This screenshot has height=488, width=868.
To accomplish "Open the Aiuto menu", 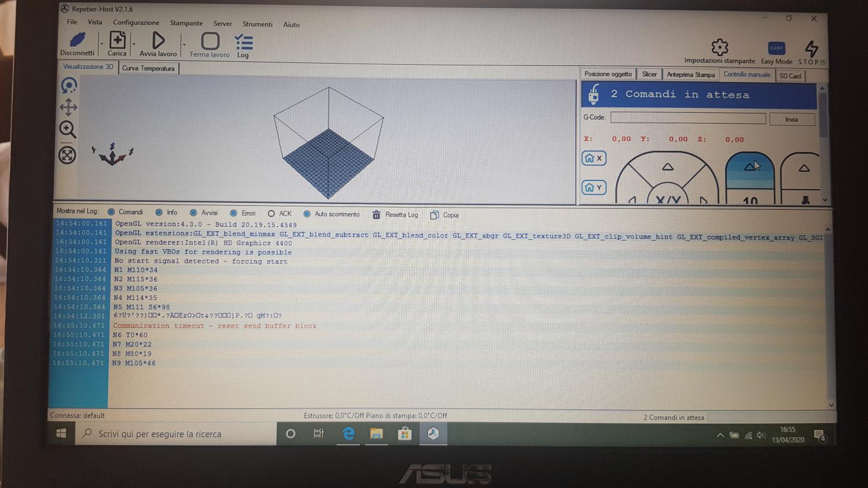I will 292,25.
